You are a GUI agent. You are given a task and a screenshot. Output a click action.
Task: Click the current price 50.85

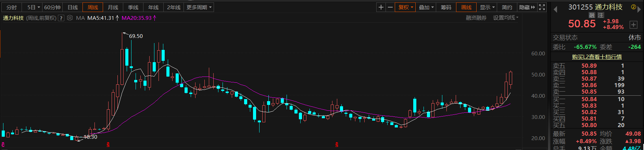582,24
